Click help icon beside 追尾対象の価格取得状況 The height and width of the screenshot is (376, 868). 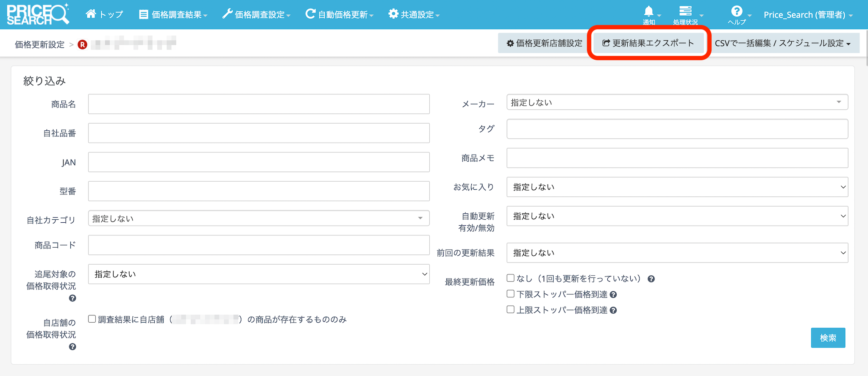click(72, 298)
